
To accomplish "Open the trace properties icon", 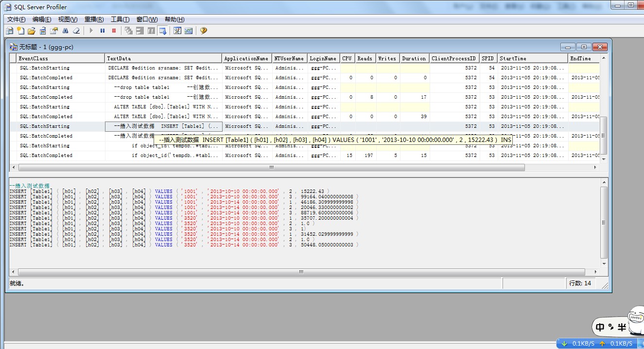I will pos(54,30).
